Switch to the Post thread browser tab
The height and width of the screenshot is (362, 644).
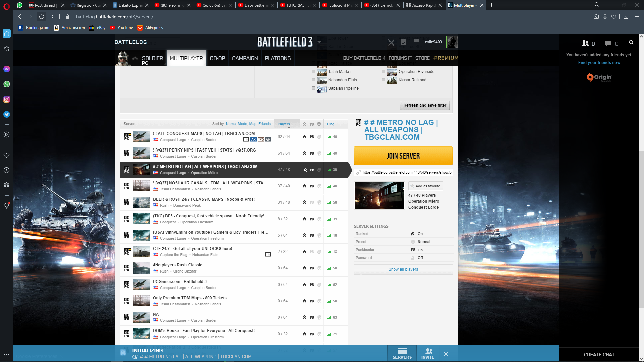[x=46, y=5]
